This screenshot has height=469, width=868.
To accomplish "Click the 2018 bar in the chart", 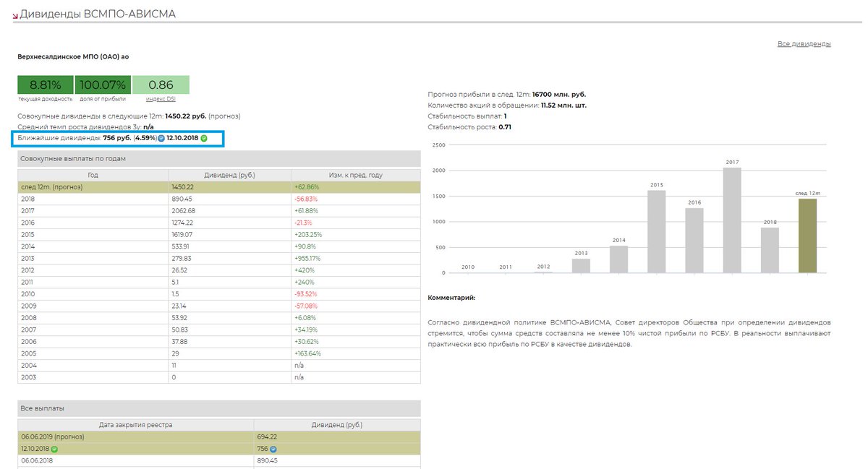I will (x=770, y=250).
